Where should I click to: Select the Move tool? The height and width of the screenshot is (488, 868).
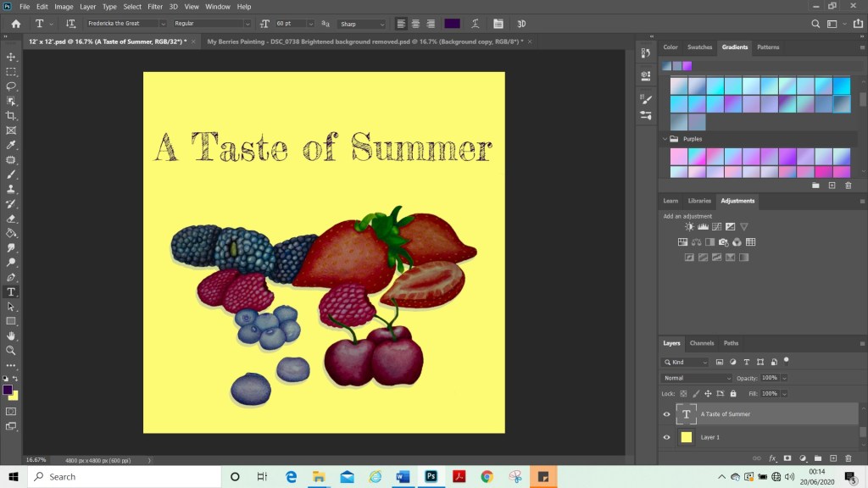click(x=11, y=57)
